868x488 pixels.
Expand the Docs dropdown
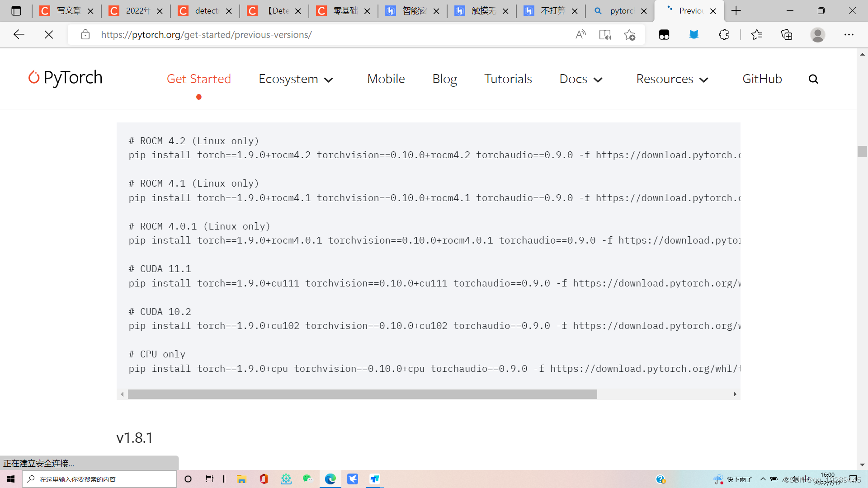click(581, 79)
